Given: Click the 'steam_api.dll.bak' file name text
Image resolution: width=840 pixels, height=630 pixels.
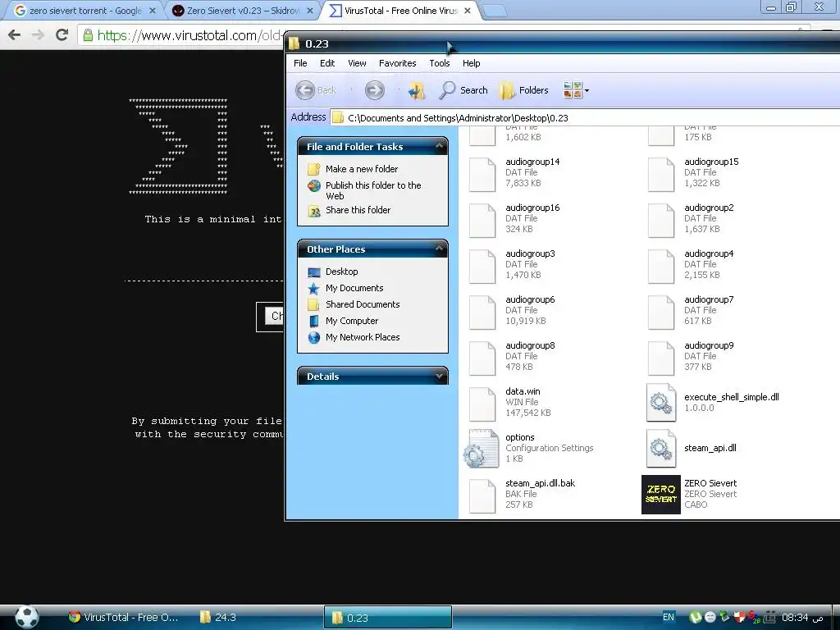Looking at the screenshot, I should click(540, 483).
